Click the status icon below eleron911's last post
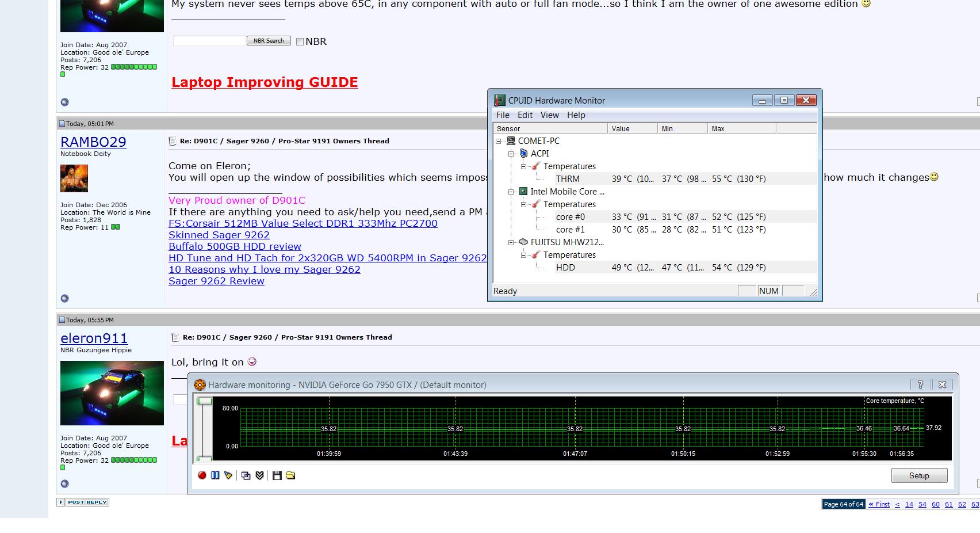This screenshot has width=980, height=533. [64, 483]
